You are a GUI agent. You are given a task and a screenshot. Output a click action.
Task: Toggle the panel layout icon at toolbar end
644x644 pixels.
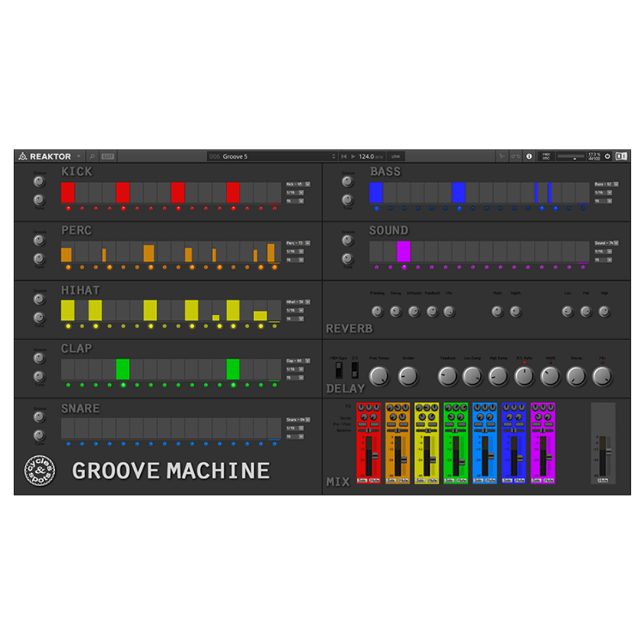click(x=621, y=156)
